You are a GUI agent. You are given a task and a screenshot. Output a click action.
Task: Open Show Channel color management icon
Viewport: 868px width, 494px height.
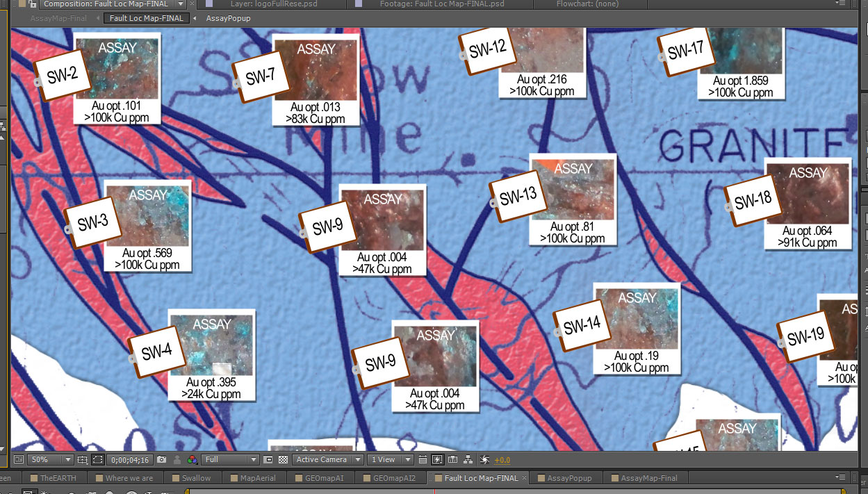192,459
